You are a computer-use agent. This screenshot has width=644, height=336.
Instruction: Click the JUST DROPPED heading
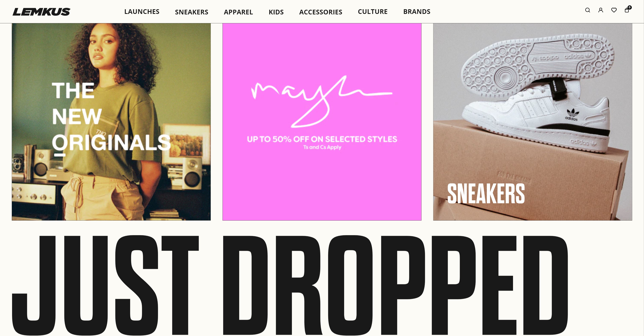(290, 285)
